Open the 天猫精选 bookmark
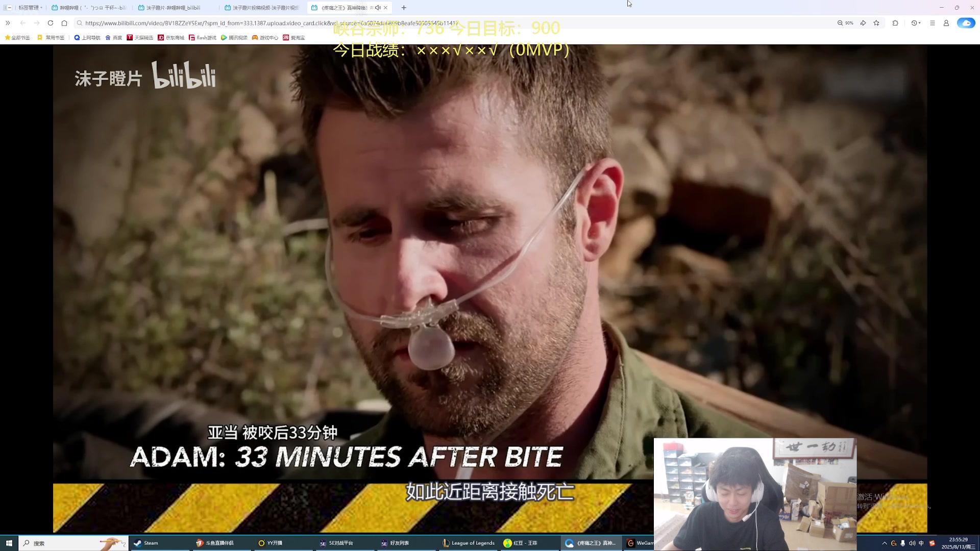Viewport: 980px width, 551px height. coord(140,38)
